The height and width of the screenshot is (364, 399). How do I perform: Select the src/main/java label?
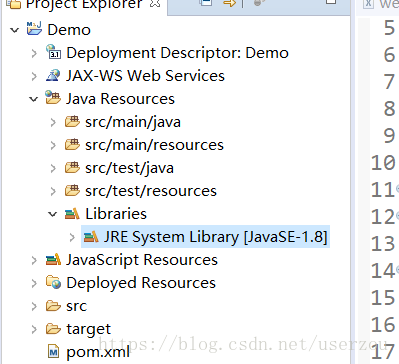[133, 122]
